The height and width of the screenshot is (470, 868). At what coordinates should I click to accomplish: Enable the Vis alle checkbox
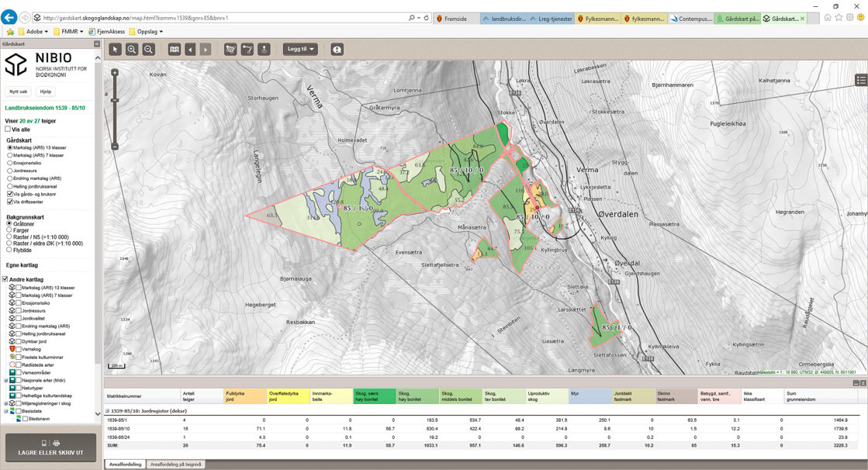pos(9,130)
